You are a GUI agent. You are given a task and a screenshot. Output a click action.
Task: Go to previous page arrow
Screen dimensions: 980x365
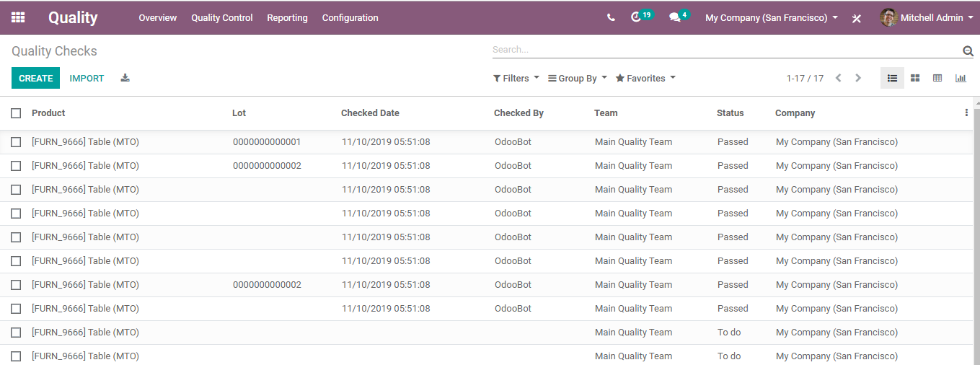click(838, 78)
